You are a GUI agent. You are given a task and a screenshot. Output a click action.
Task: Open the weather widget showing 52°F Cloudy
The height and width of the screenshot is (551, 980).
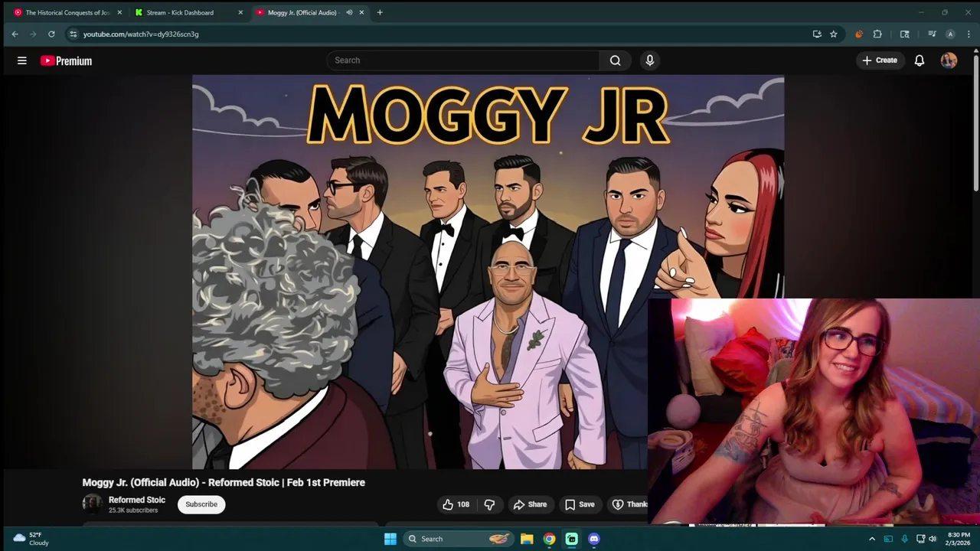(31, 539)
